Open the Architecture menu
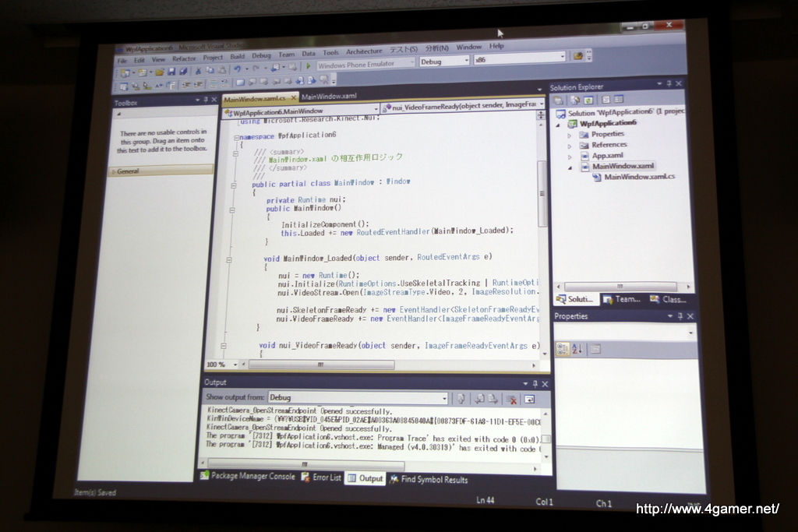Image resolution: width=798 pixels, height=532 pixels. pyautogui.click(x=364, y=52)
